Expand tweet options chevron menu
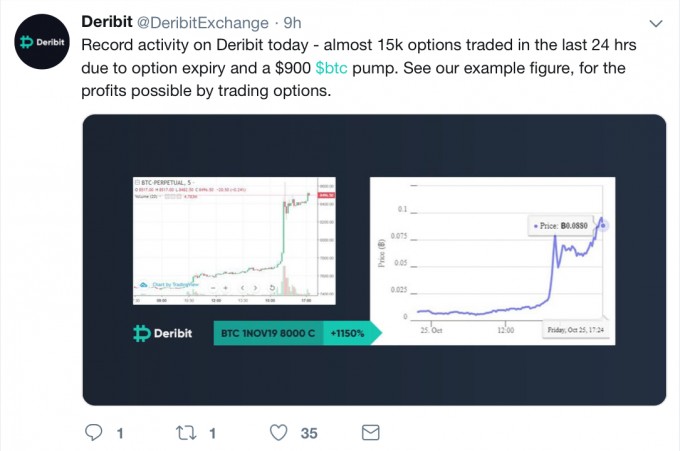680x451 pixels. (656, 23)
